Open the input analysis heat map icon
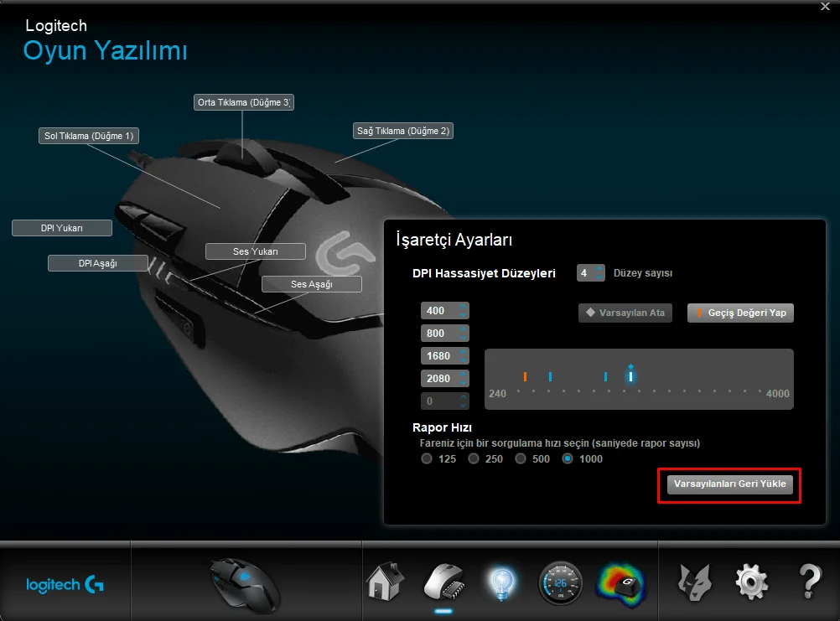 point(621,584)
